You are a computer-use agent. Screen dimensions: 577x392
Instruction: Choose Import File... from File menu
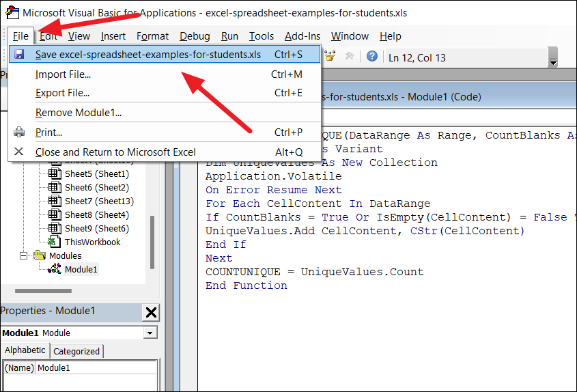[165, 74]
